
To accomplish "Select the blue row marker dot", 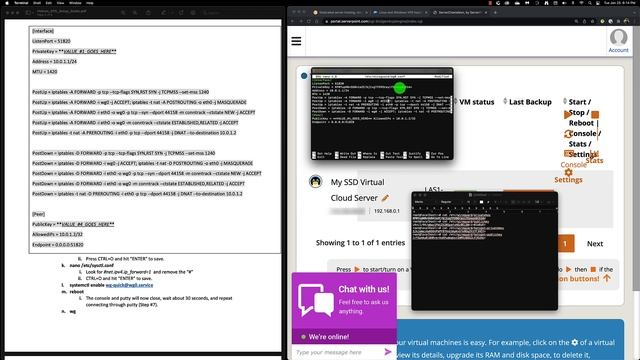I will [x=304, y=76].
